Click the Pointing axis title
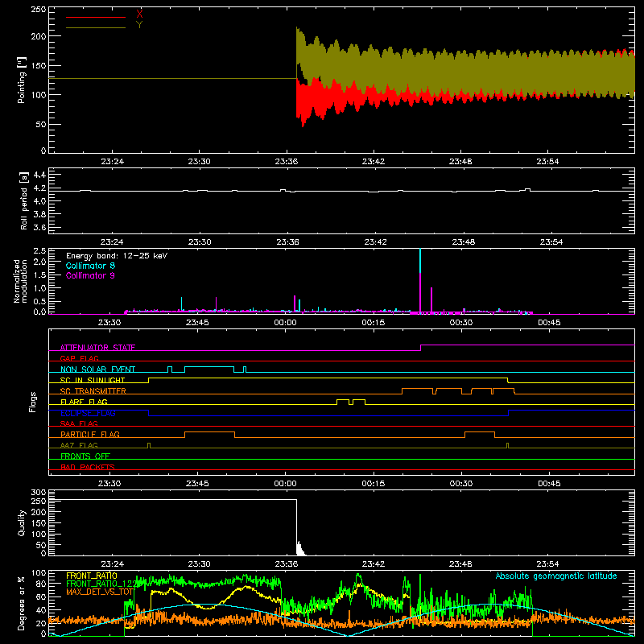Image resolution: width=644 pixels, height=644 pixels. pos(22,80)
